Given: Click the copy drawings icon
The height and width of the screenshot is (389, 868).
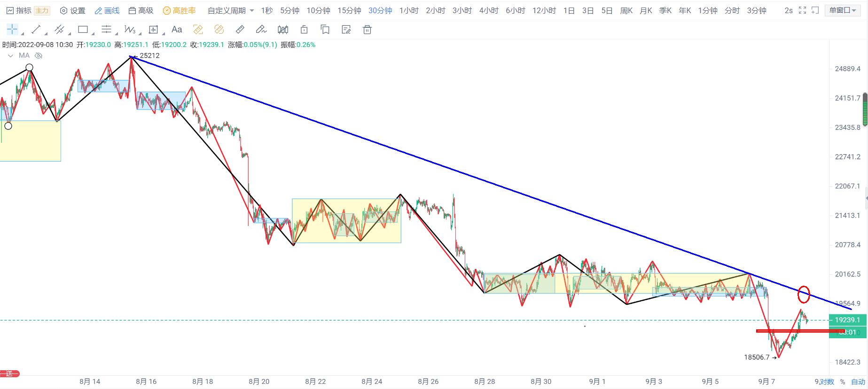Looking at the screenshot, I should [325, 30].
